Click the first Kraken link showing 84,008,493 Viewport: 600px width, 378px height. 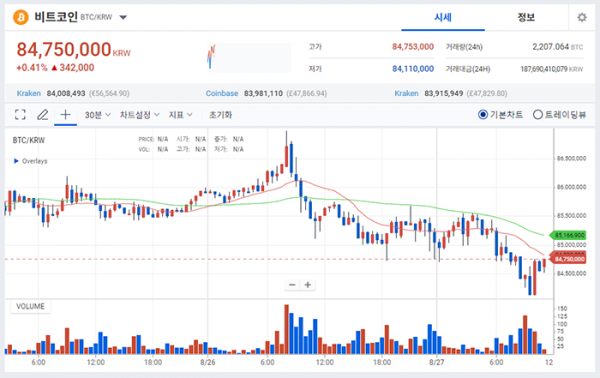click(29, 93)
